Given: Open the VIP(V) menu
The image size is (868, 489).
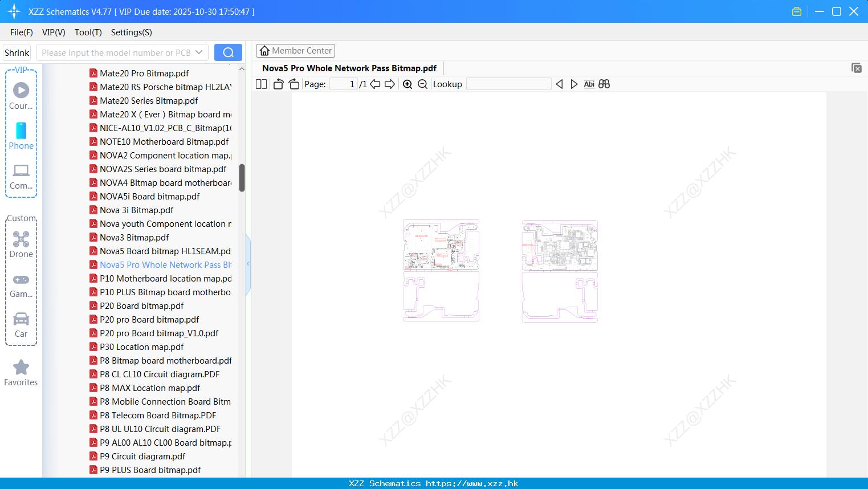Looking at the screenshot, I should (x=54, y=32).
